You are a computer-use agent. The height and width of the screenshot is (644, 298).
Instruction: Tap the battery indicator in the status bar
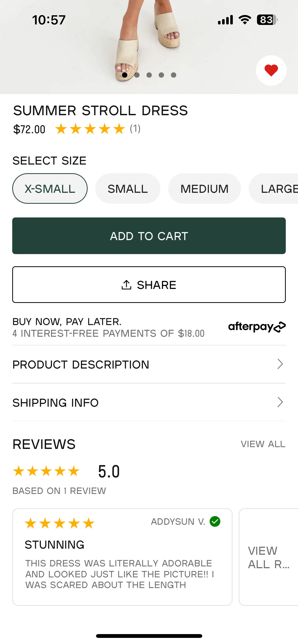pos(267,20)
